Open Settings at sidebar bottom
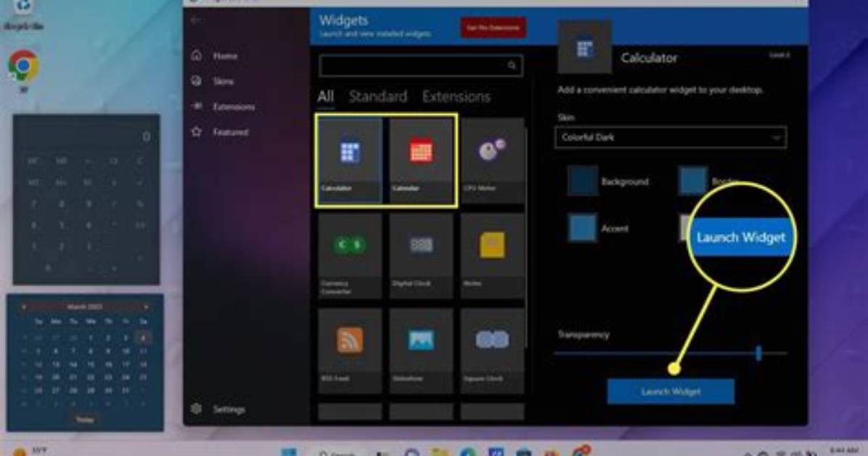 pyautogui.click(x=228, y=410)
